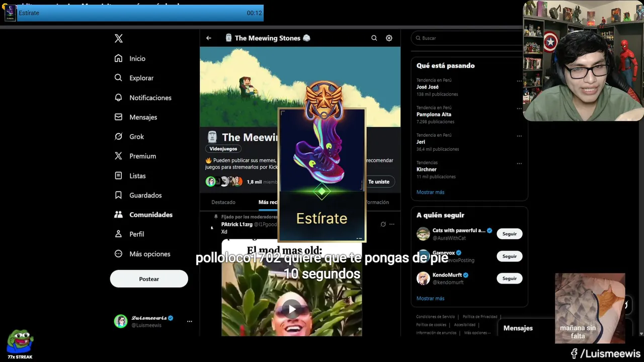Open options dots for Pamplona Alta trend
Viewport: 644px width, 362px height.
pos(519,108)
